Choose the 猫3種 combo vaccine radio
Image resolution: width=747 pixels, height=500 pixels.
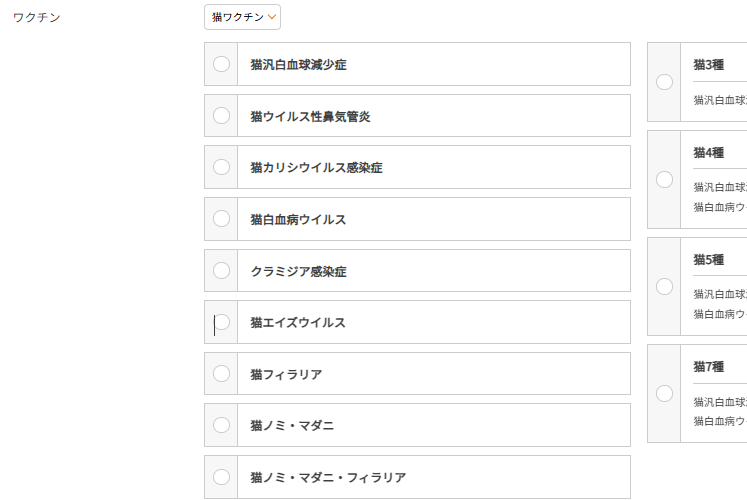[x=664, y=82]
